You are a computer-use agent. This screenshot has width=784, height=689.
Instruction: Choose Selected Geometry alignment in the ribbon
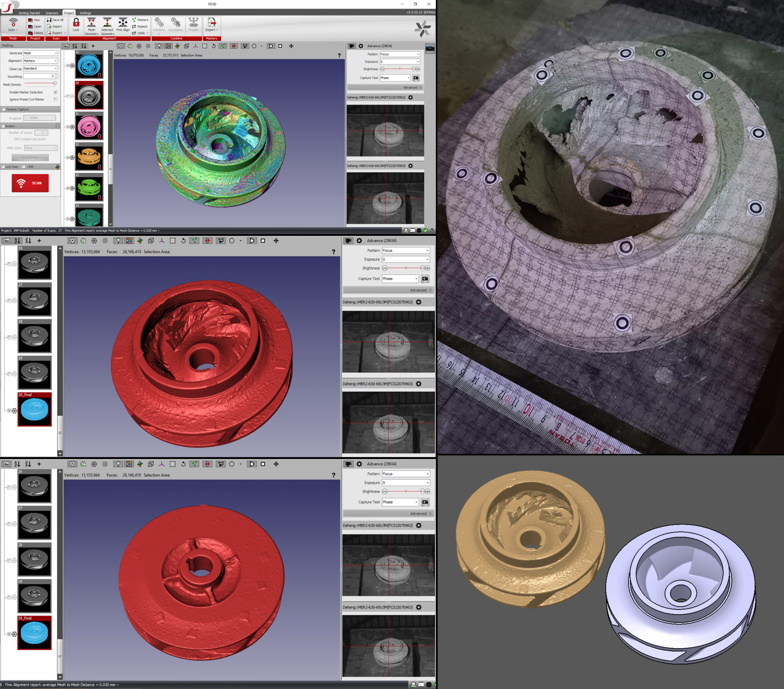[x=107, y=26]
